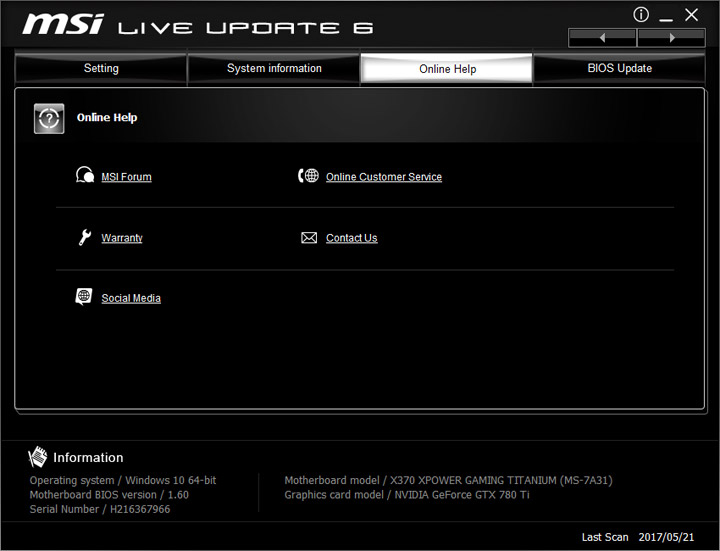Screen dimensions: 720x551
Task: Click the Social Media globe speech icon
Action: point(84,297)
